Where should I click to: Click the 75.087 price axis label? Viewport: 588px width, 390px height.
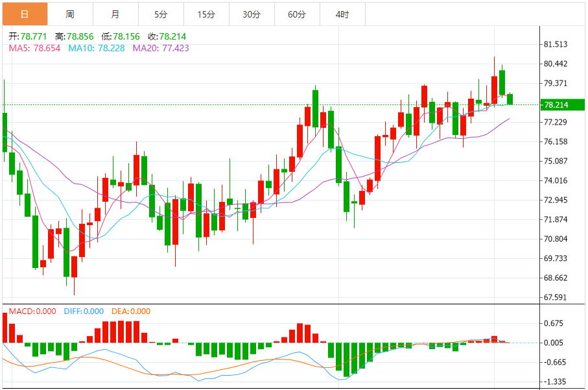point(556,161)
